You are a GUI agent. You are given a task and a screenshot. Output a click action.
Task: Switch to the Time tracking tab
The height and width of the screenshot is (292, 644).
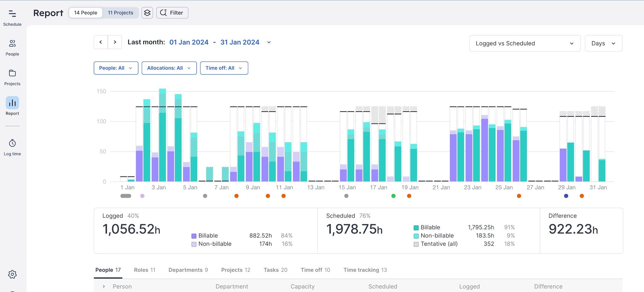coord(365,270)
